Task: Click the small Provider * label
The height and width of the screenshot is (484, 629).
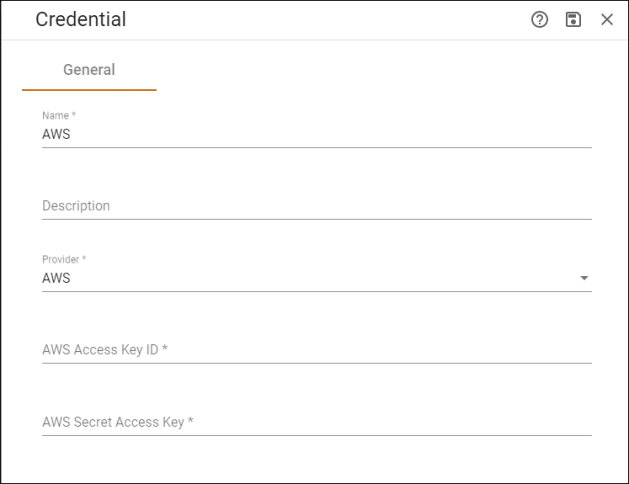Action: pos(64,259)
